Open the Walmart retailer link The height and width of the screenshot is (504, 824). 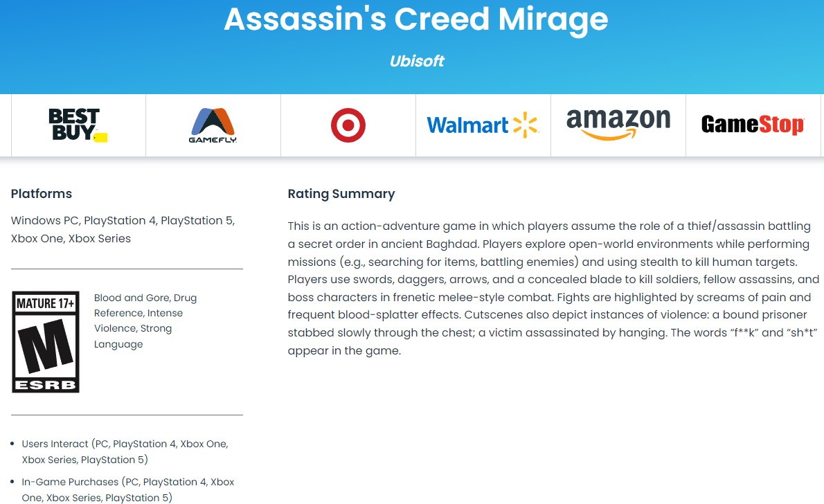(x=483, y=125)
